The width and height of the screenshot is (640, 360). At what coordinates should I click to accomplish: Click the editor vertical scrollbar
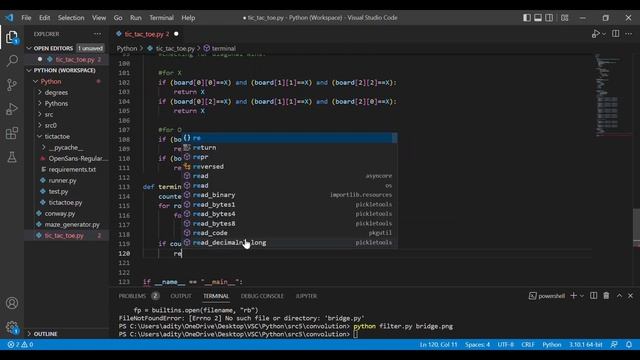[x=636, y=227]
